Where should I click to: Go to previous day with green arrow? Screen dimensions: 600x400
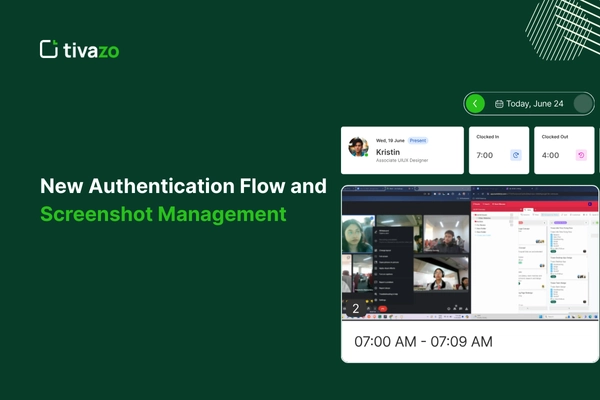(x=475, y=104)
